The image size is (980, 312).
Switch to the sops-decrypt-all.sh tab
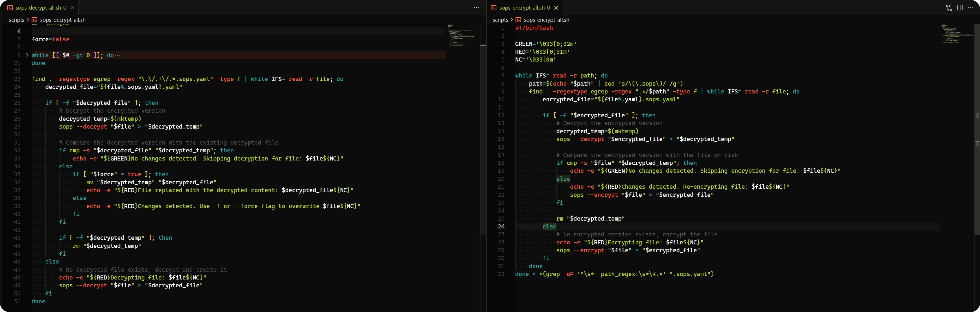(x=38, y=8)
